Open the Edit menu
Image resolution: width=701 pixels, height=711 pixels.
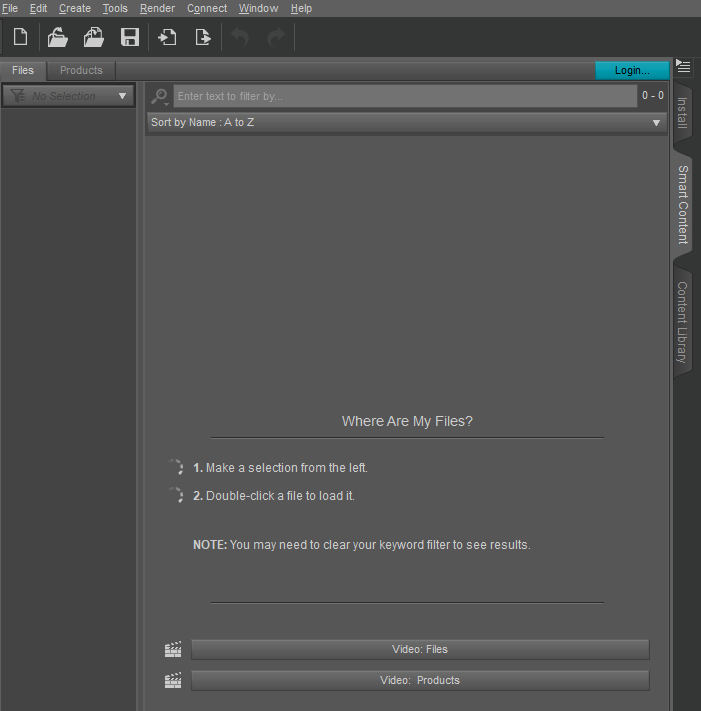pos(39,8)
